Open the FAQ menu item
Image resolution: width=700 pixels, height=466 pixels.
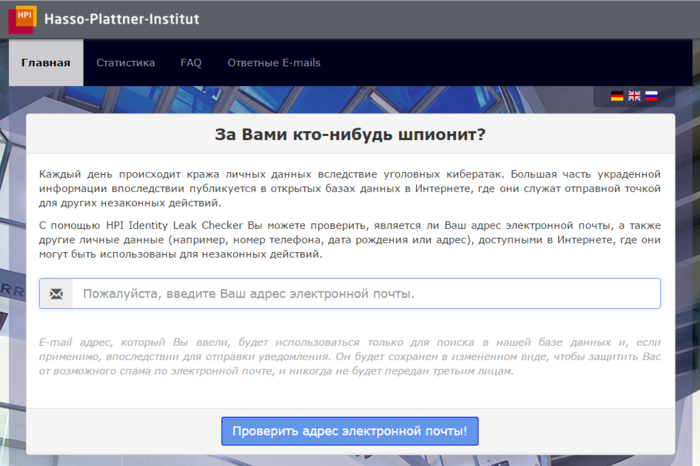point(191,62)
